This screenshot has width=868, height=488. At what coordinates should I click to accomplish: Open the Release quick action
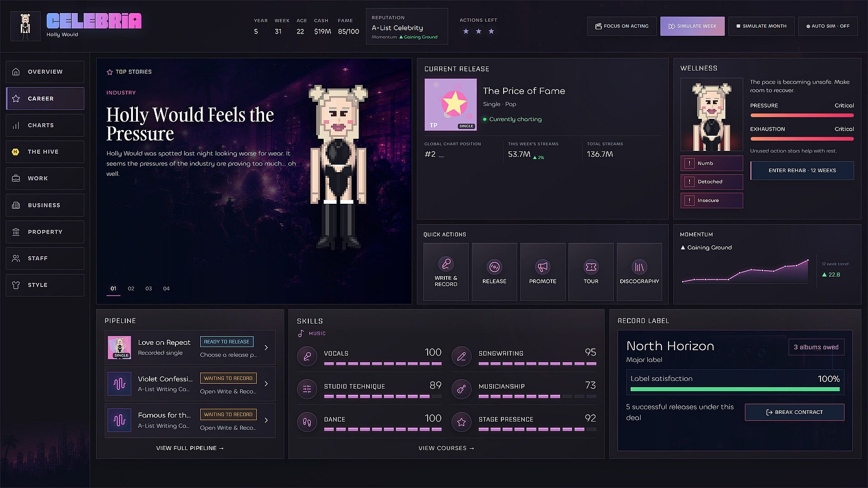click(x=494, y=272)
